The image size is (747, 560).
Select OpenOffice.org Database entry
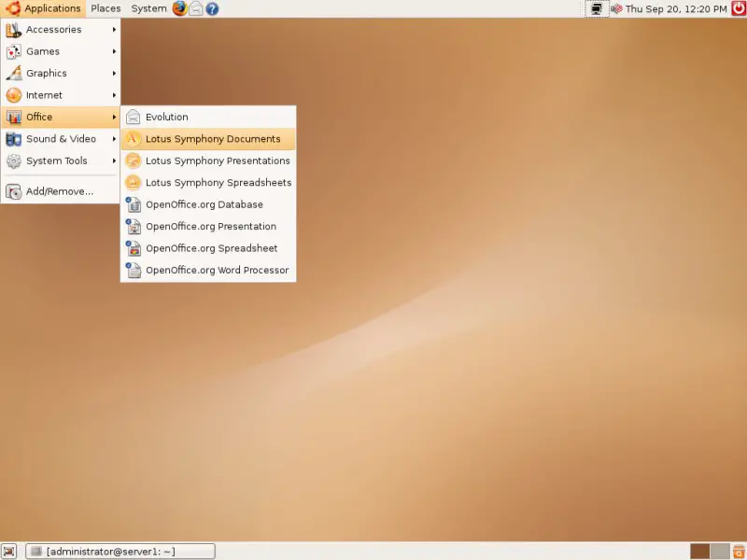pos(208,204)
